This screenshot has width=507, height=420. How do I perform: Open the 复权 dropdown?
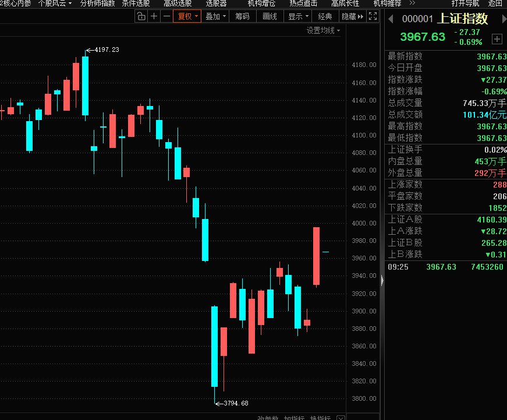187,16
